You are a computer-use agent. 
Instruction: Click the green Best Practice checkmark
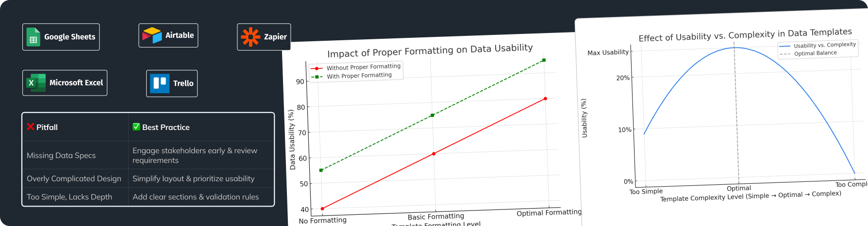click(x=136, y=127)
